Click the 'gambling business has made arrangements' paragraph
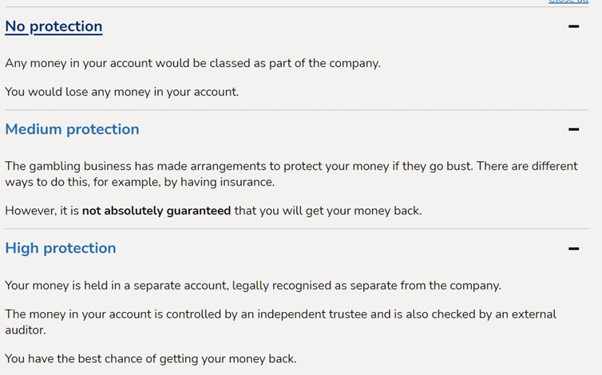602x375 pixels. pos(291,174)
